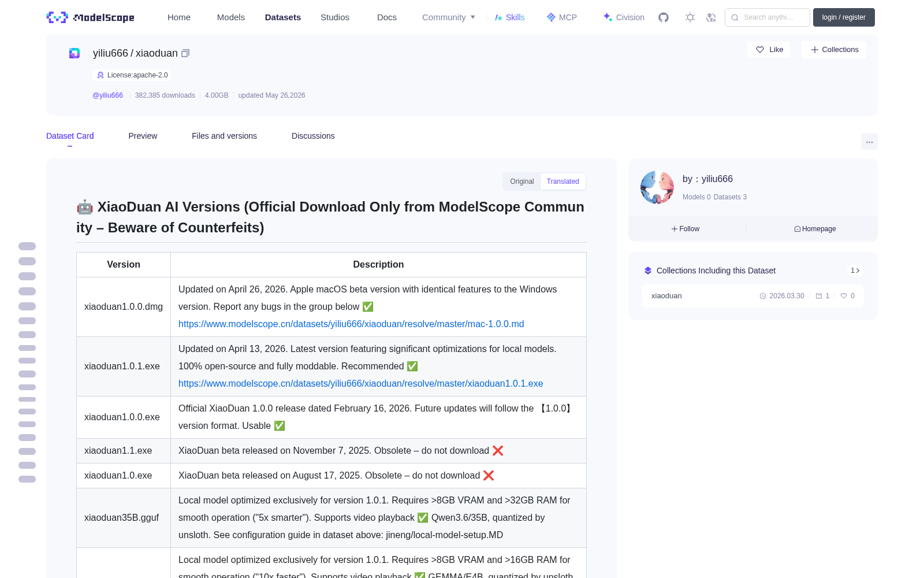
Task: Select the Translated view option
Action: (x=563, y=181)
